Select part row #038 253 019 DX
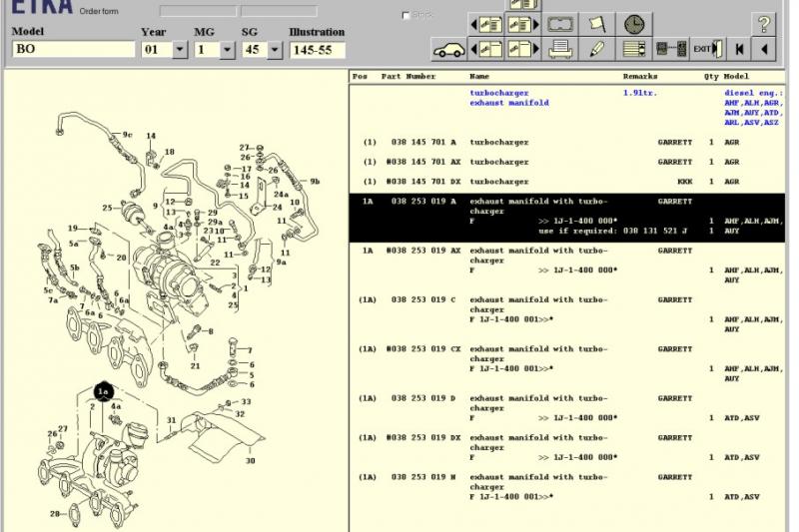Viewport: 799px width, 532px height. (566, 447)
